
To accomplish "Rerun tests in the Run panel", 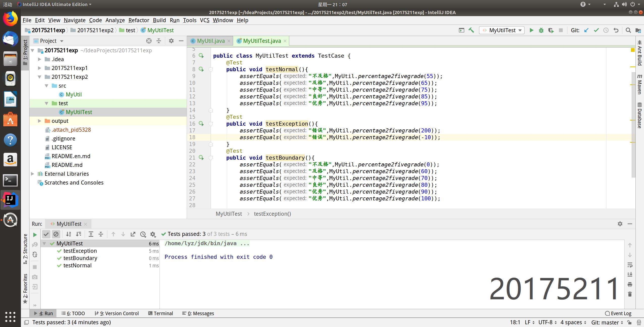I will 35,235.
